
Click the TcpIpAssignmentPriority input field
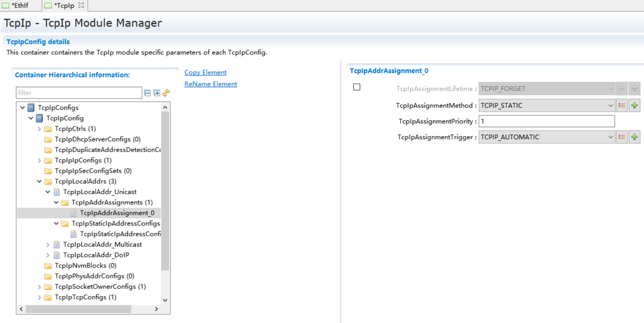[547, 121]
